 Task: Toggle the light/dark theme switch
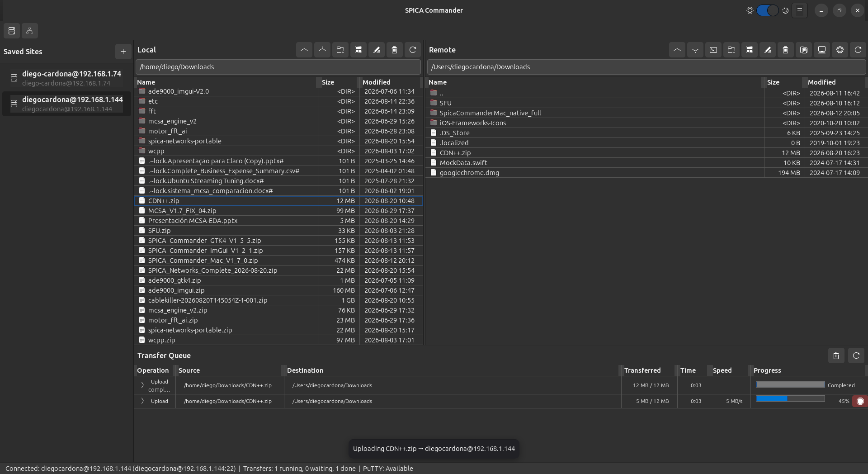[768, 10]
